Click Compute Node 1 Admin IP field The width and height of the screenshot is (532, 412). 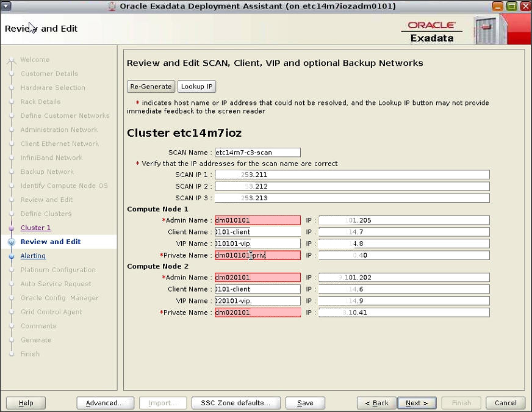(x=404, y=220)
